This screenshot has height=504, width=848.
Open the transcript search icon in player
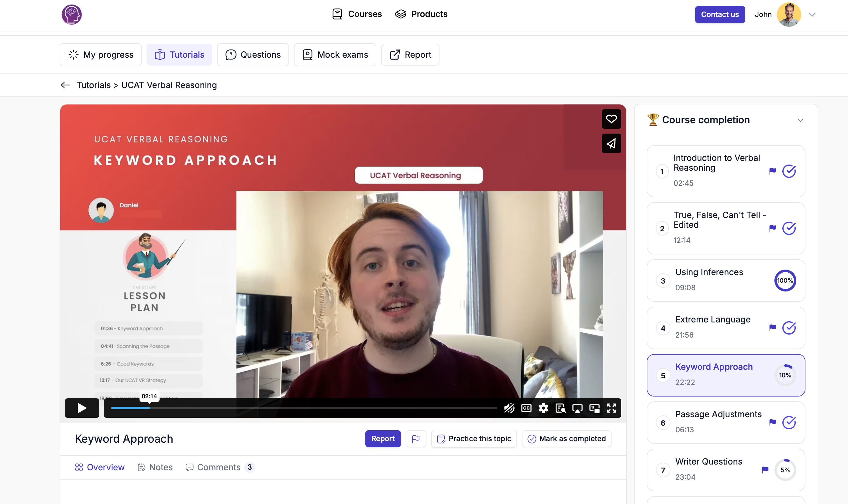560,408
